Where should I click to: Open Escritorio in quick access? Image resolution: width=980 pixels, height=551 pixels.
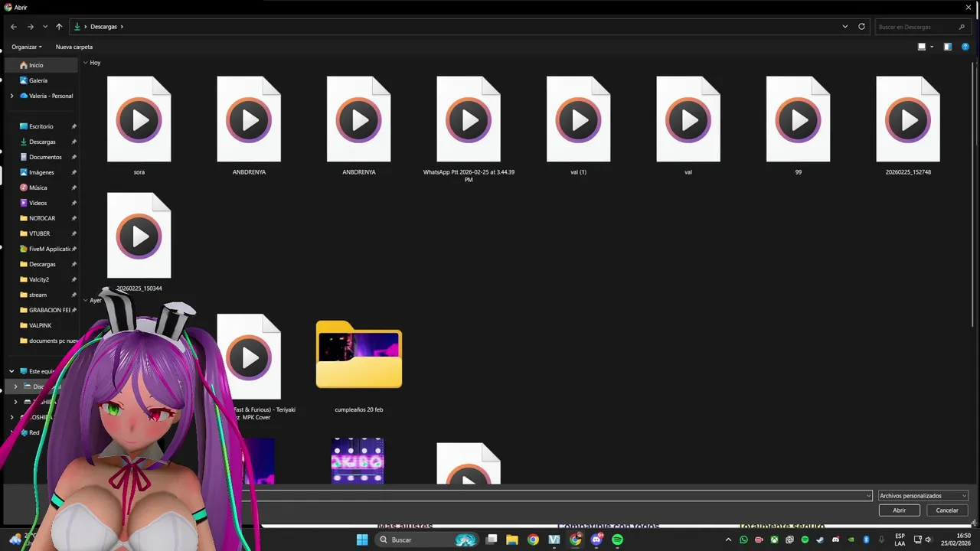click(41, 126)
